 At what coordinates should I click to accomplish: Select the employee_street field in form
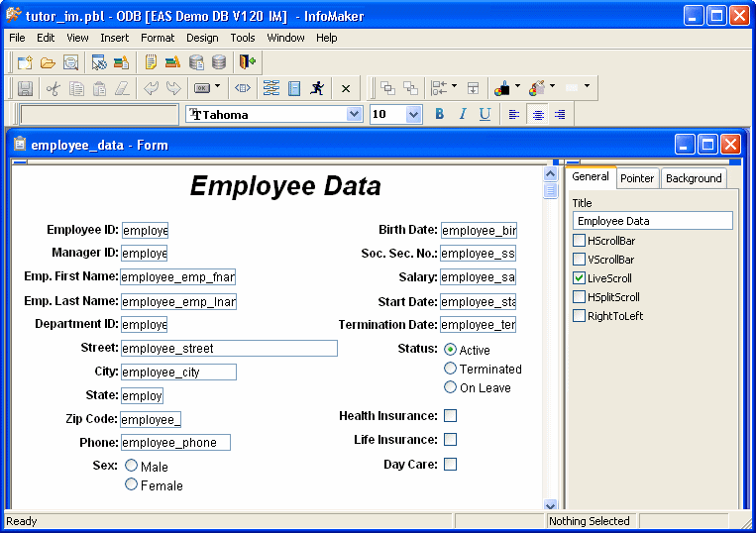click(x=229, y=348)
